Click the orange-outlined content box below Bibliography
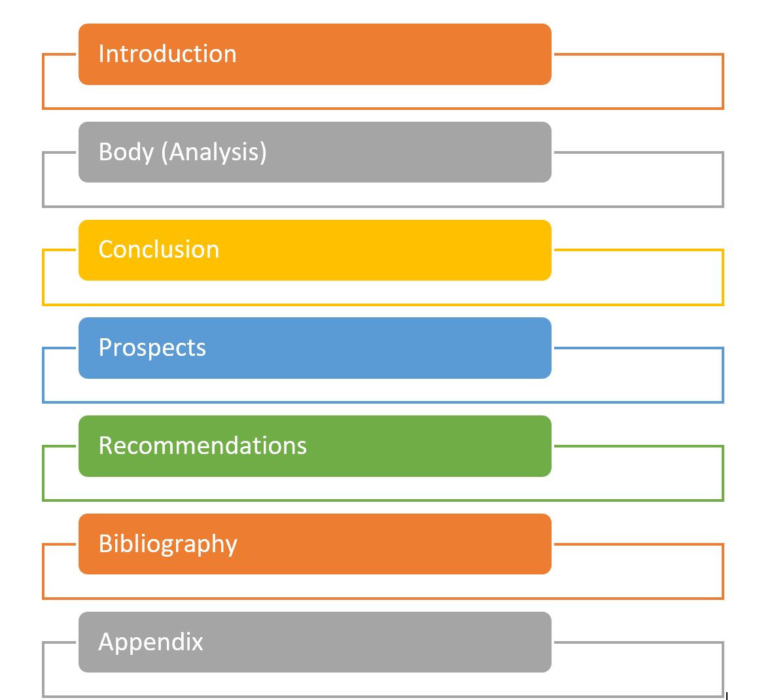The image size is (757, 700). (x=383, y=587)
